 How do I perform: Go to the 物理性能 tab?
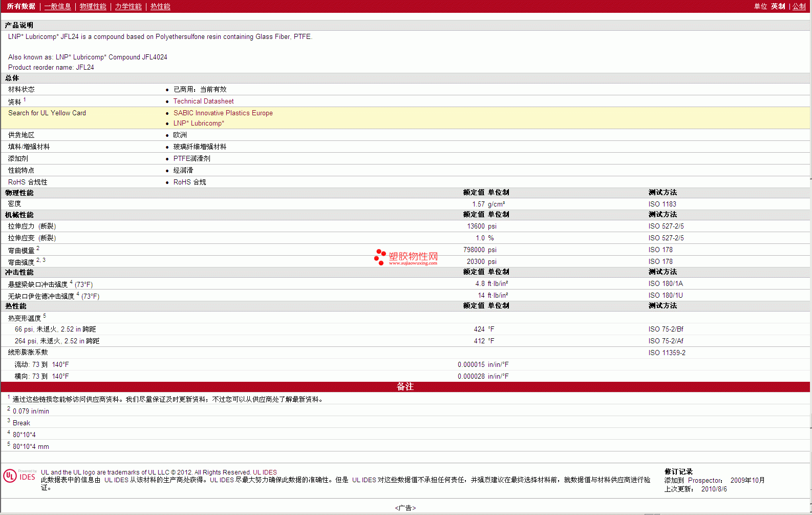(93, 6)
